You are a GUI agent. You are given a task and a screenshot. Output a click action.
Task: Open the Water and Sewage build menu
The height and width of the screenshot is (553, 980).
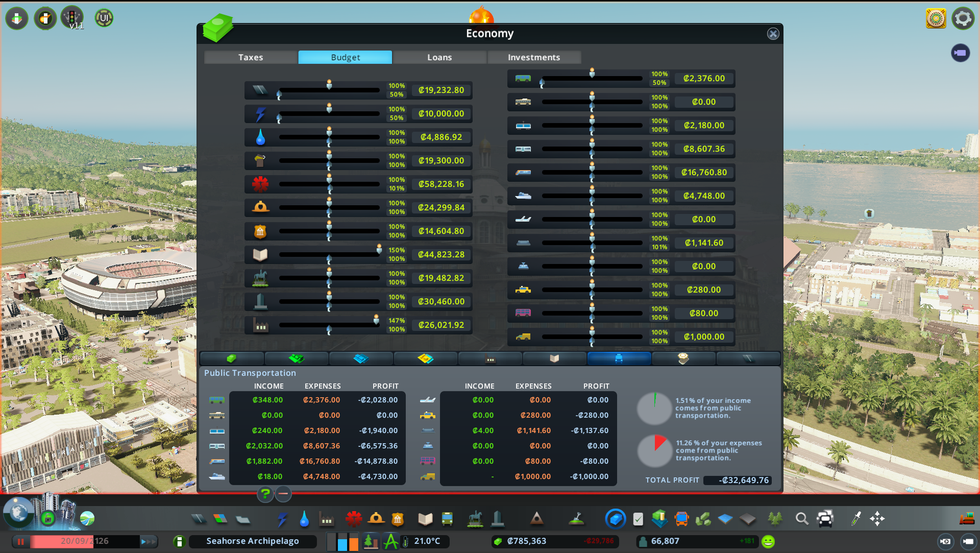coord(304,519)
